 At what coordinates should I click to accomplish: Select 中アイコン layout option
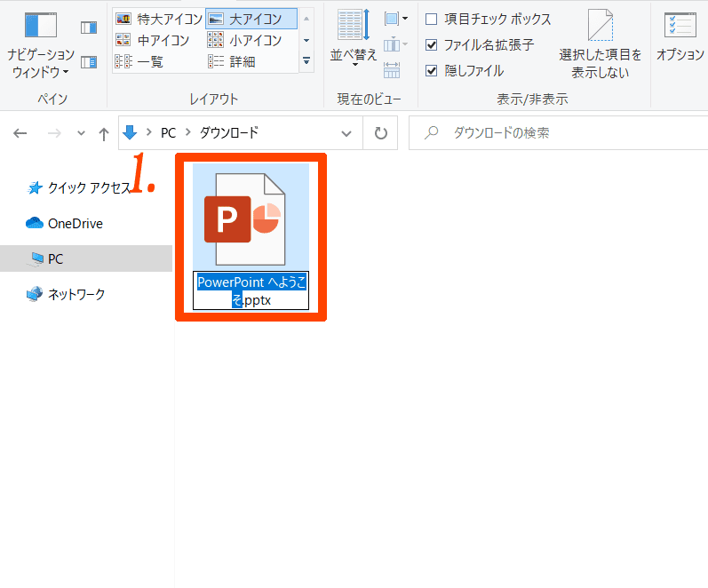(153, 40)
